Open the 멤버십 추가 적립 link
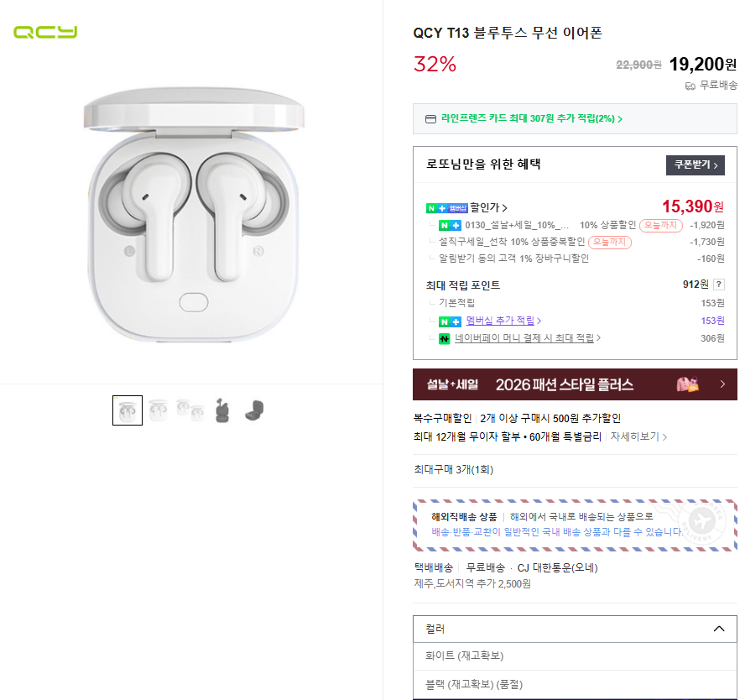The image size is (745, 700). pyautogui.click(x=498, y=321)
